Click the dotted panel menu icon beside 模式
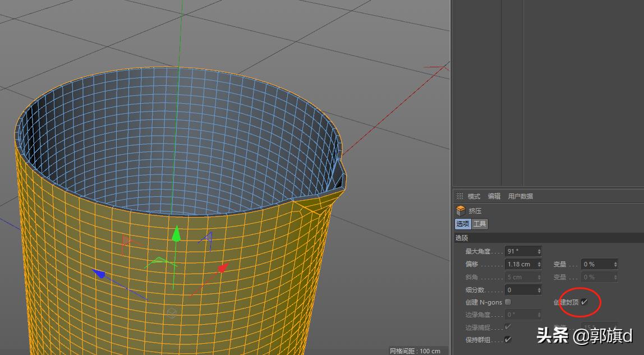Image resolution: width=644 pixels, height=355 pixels. 460,196
